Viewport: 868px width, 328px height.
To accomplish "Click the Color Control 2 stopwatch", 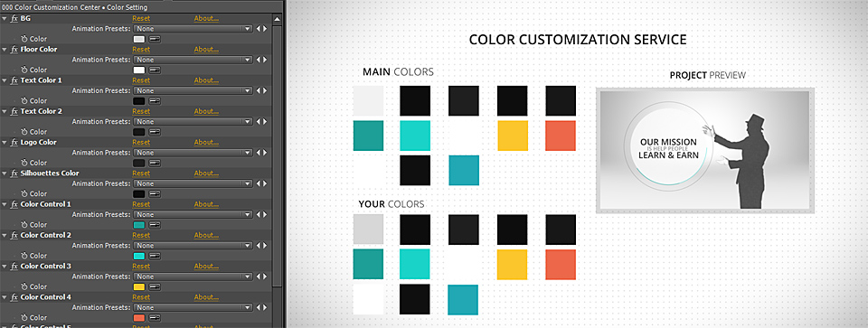I will tap(24, 256).
